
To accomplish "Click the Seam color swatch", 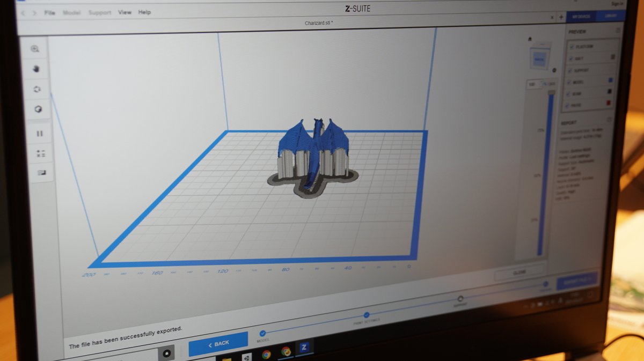I will pos(609,92).
